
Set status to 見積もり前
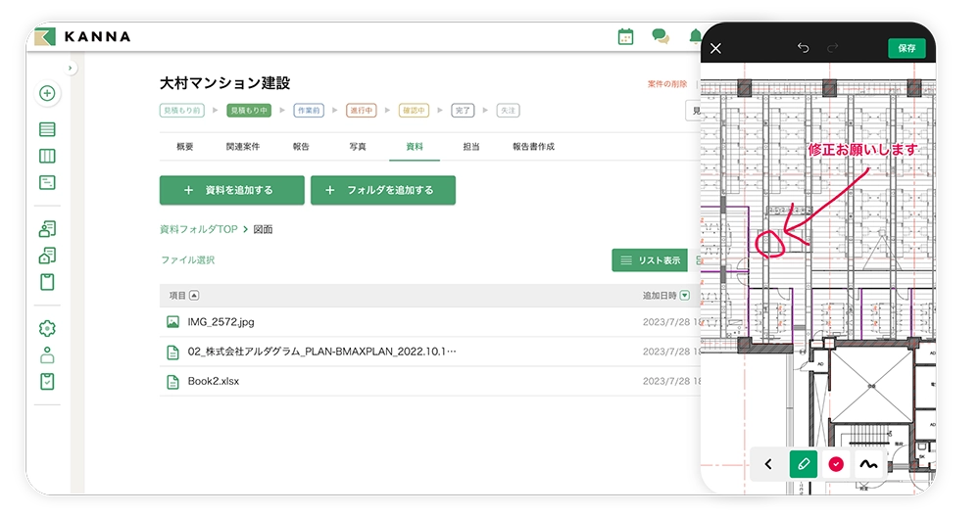pos(182,111)
